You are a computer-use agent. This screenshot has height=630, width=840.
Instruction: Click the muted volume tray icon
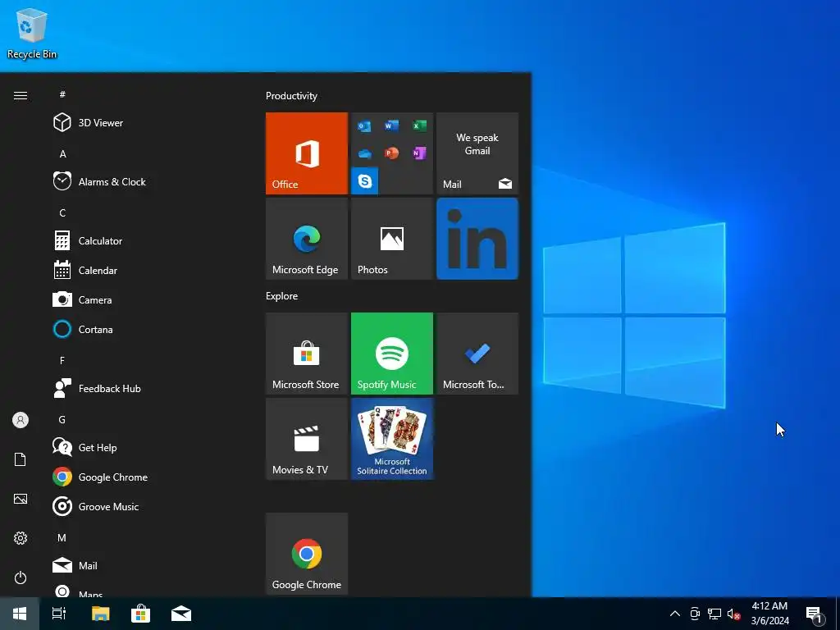pyautogui.click(x=734, y=614)
